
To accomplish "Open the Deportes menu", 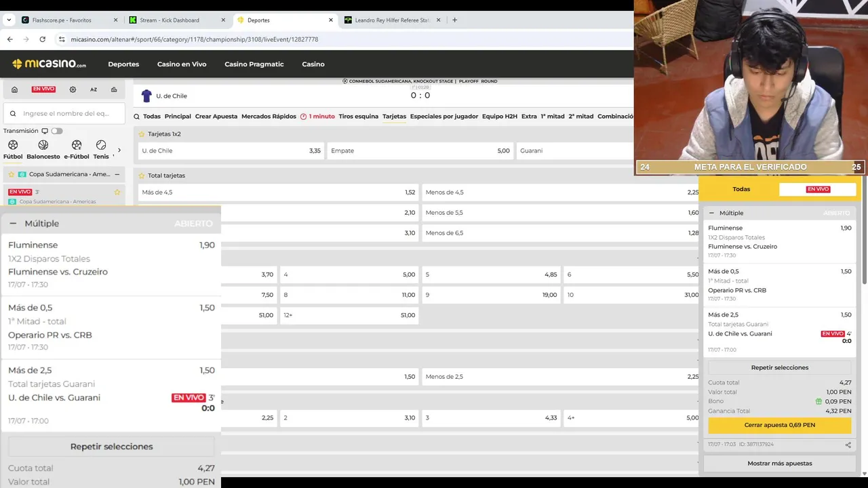I will (x=123, y=64).
